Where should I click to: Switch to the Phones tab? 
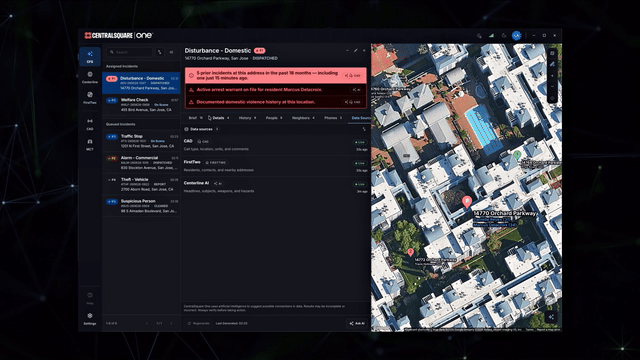tap(333, 118)
